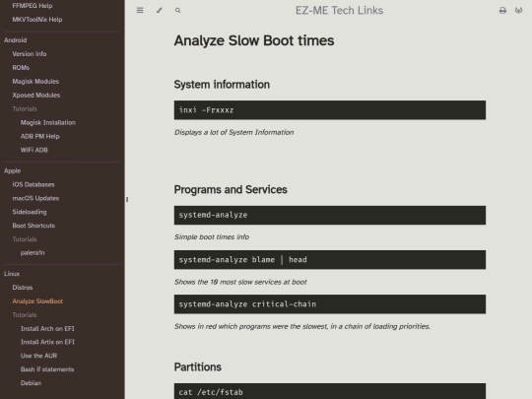
Task: Click the EZ-ME Tech Links title
Action: click(x=339, y=11)
